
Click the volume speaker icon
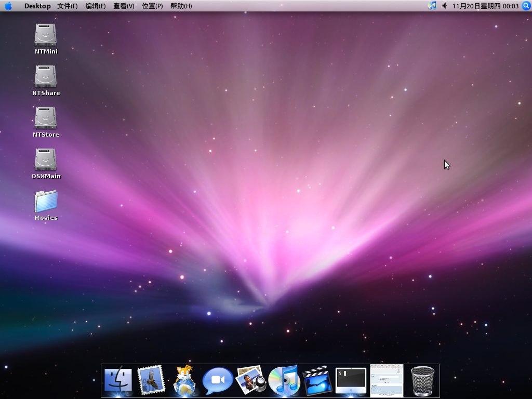[444, 6]
